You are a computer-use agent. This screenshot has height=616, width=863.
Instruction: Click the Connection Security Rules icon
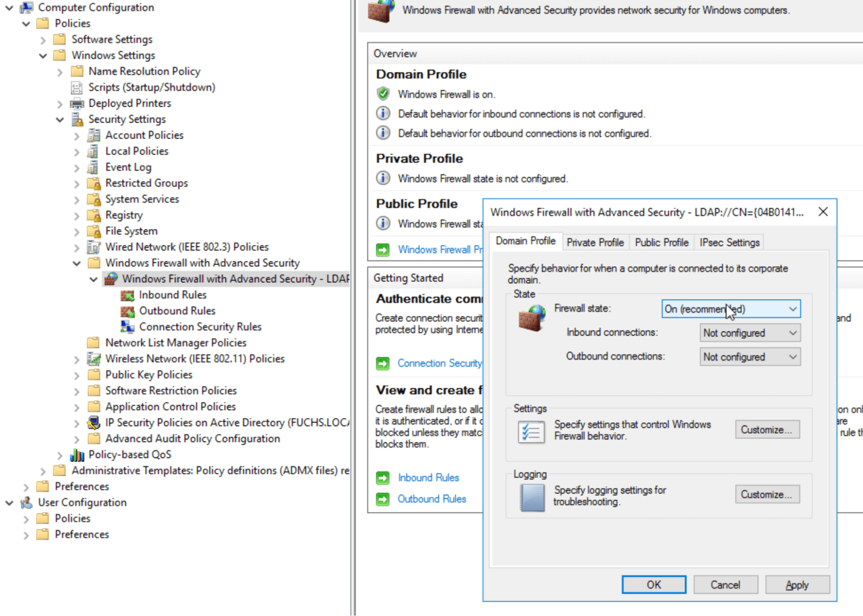point(128,327)
